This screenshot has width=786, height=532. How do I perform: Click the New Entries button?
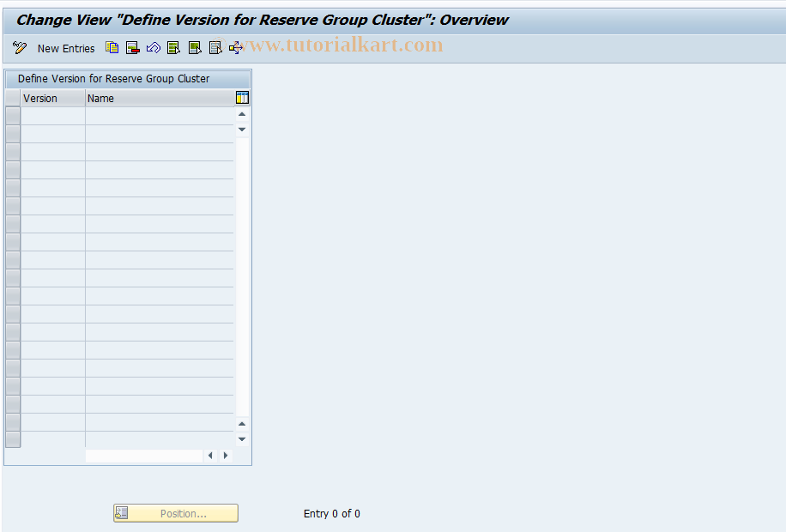66,49
